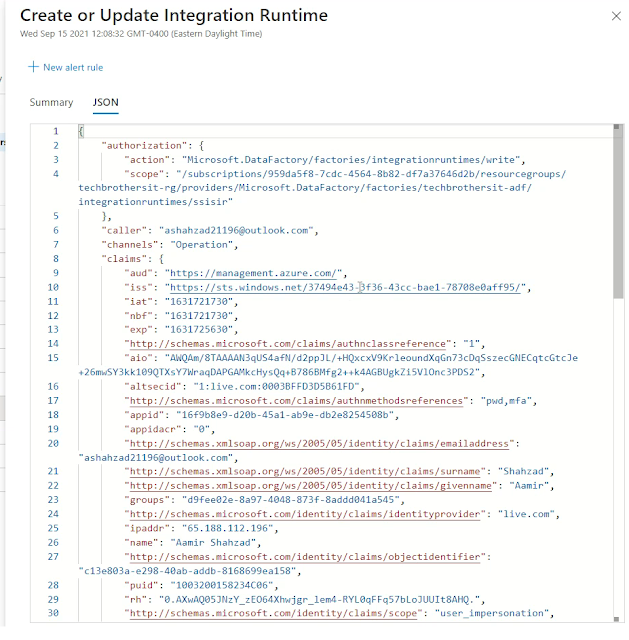Click the emailaddress claims link
Viewport: 629px width, 640px height.
tap(319, 444)
